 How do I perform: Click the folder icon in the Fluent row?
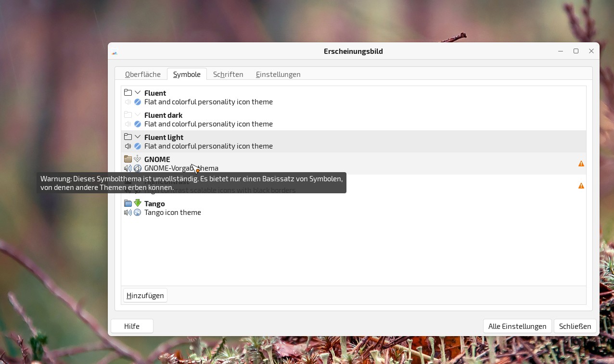[x=128, y=92]
